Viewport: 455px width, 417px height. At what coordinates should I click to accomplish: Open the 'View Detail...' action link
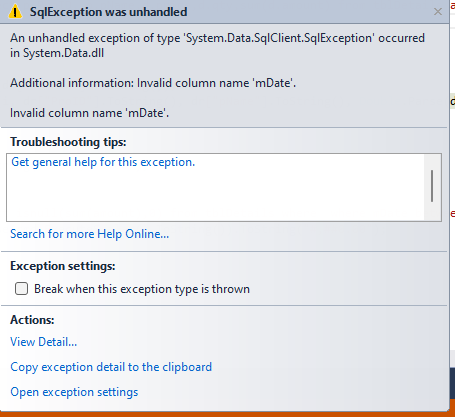[x=44, y=342]
